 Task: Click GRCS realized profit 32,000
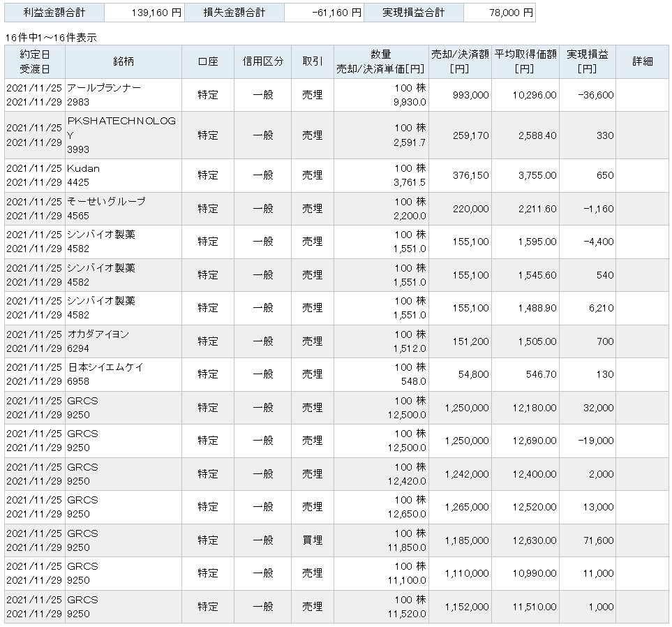(599, 408)
